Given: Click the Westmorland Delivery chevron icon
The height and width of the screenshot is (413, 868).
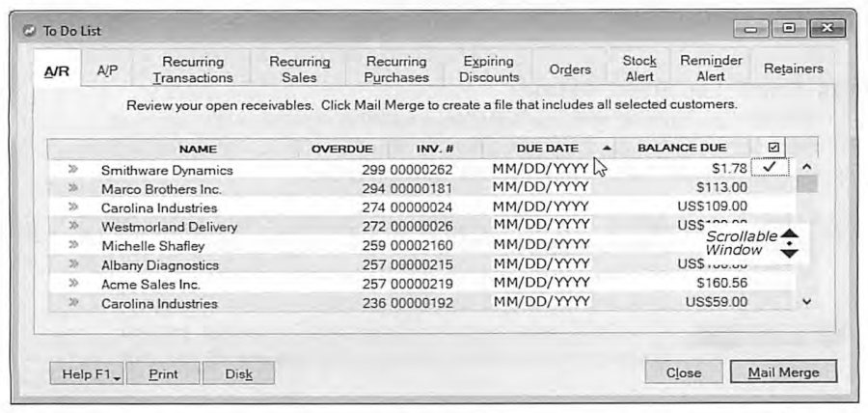Looking at the screenshot, I should (72, 226).
